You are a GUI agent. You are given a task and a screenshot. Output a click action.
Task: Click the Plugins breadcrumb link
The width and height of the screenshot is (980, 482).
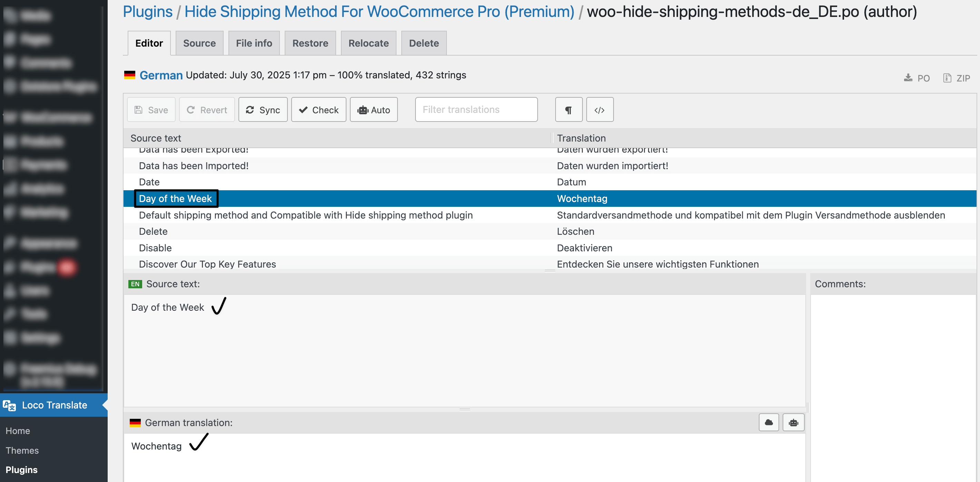pyautogui.click(x=148, y=11)
